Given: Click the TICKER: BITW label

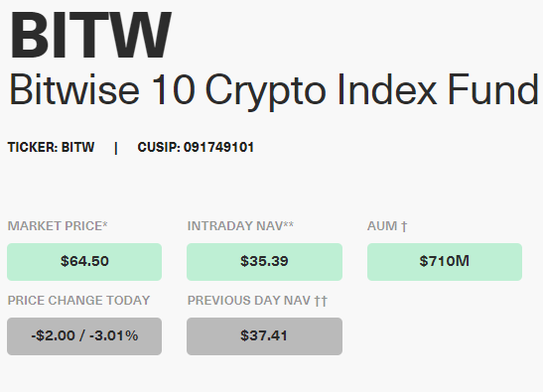Looking at the screenshot, I should 51,147.
